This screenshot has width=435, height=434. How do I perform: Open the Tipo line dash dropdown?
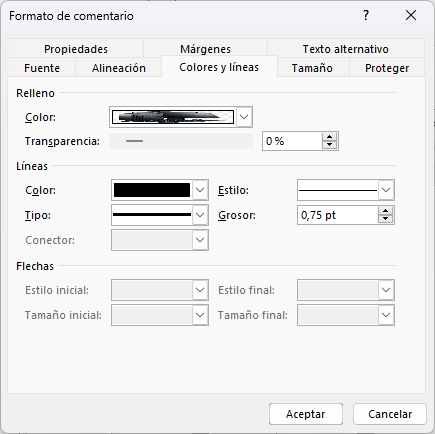200,215
